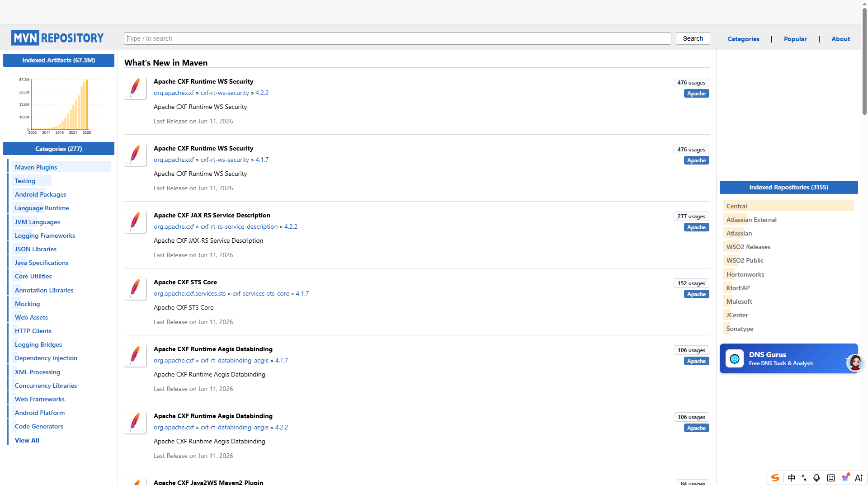The image size is (868, 485).
Task: Open the Logging Frameworks category
Action: point(45,235)
